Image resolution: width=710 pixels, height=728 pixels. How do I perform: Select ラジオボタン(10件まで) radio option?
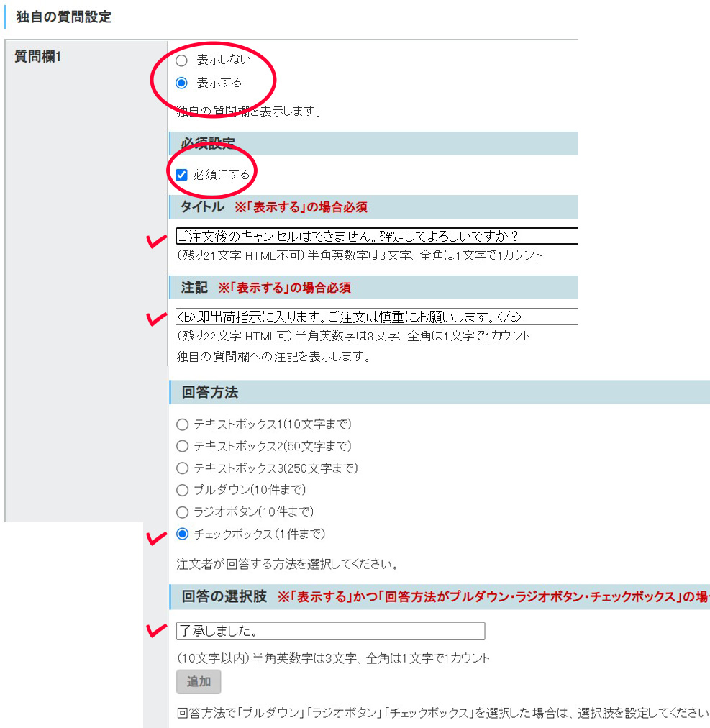click(183, 512)
